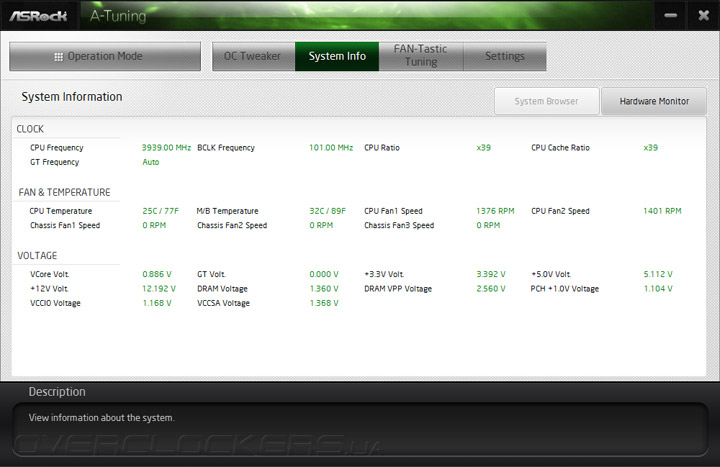Click the grid icon beside Operation Mode
The height and width of the screenshot is (467, 720).
pyautogui.click(x=58, y=57)
